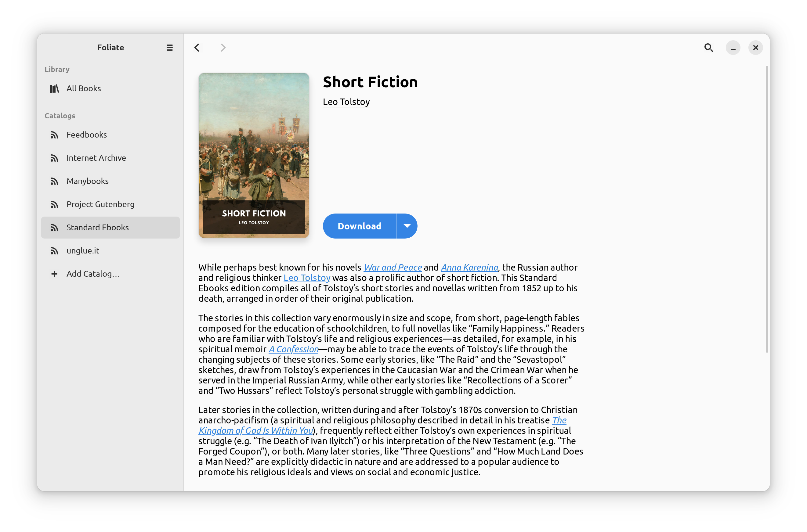Viewport: 807px width, 532px height.
Task: Open the Leo Tolstoy link in description
Action: (306, 278)
